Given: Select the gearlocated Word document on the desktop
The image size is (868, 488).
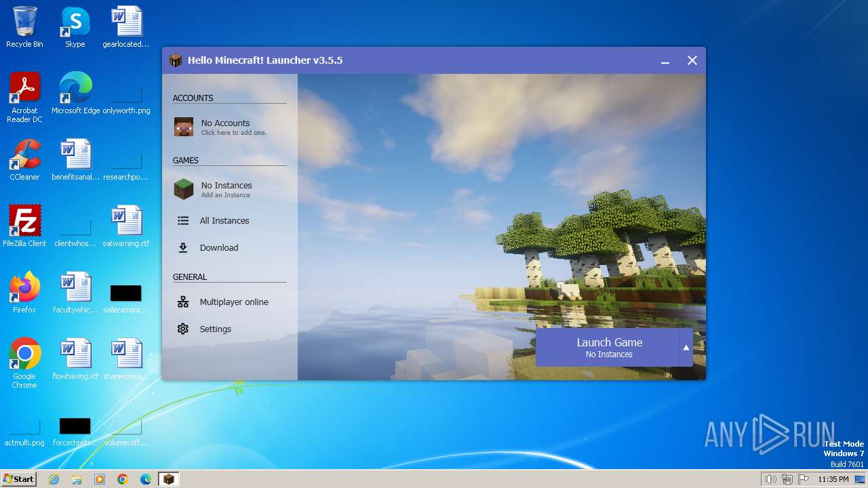Looking at the screenshot, I should (126, 28).
